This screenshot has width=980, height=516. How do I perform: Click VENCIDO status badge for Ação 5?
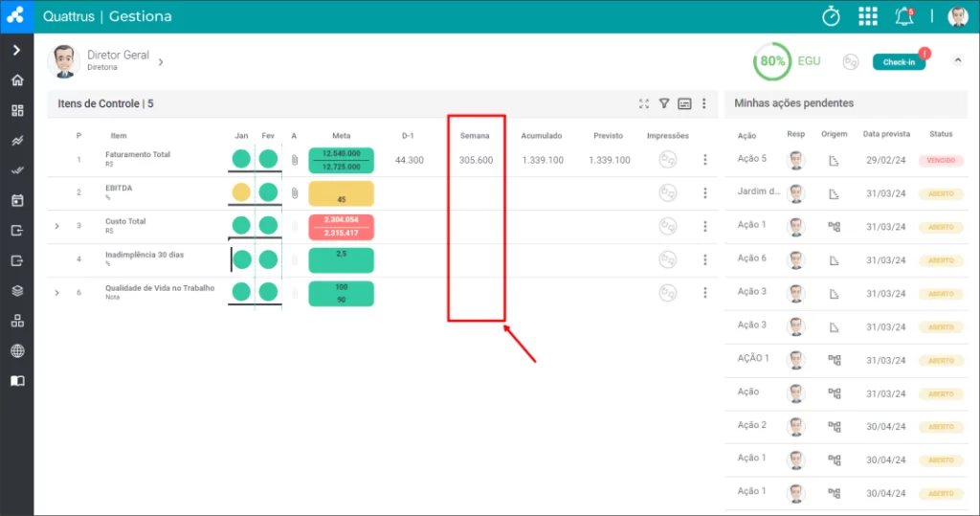point(941,161)
